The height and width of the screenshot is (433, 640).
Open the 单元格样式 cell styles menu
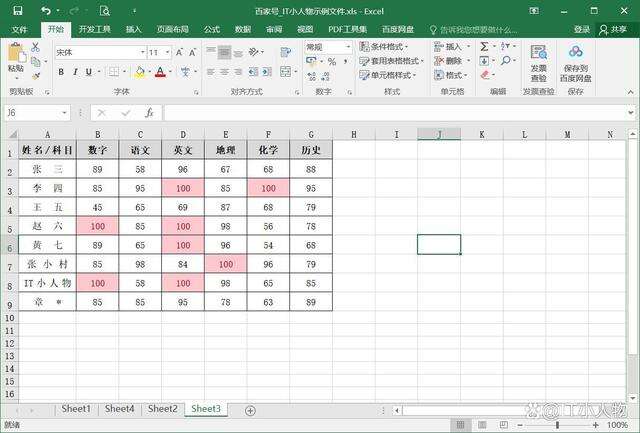coord(388,75)
